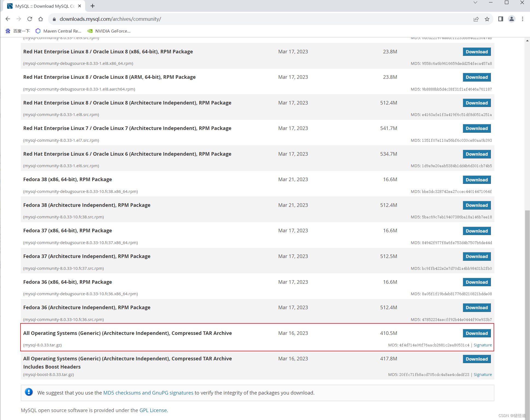Select the 417.8M file size text
This screenshot has height=420, width=530.
click(x=389, y=358)
